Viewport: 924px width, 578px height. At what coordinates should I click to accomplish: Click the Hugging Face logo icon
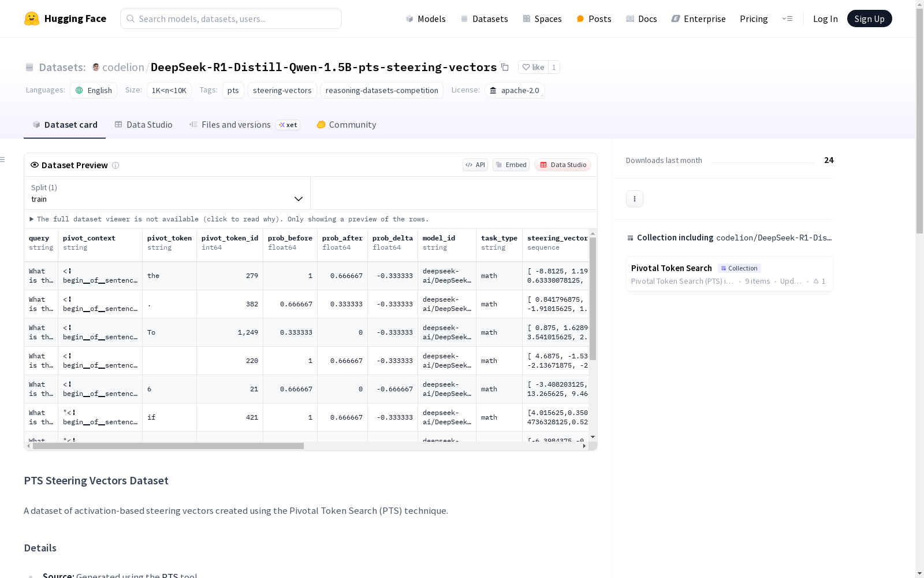pos(32,18)
